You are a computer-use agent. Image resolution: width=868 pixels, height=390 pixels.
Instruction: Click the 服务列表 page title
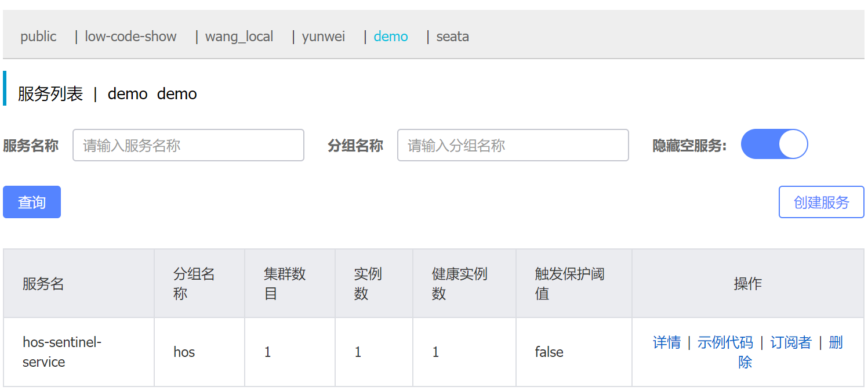(48, 93)
